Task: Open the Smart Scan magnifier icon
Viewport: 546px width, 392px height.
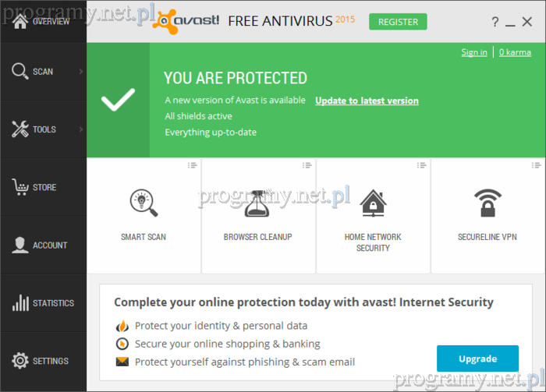Action: coord(144,203)
